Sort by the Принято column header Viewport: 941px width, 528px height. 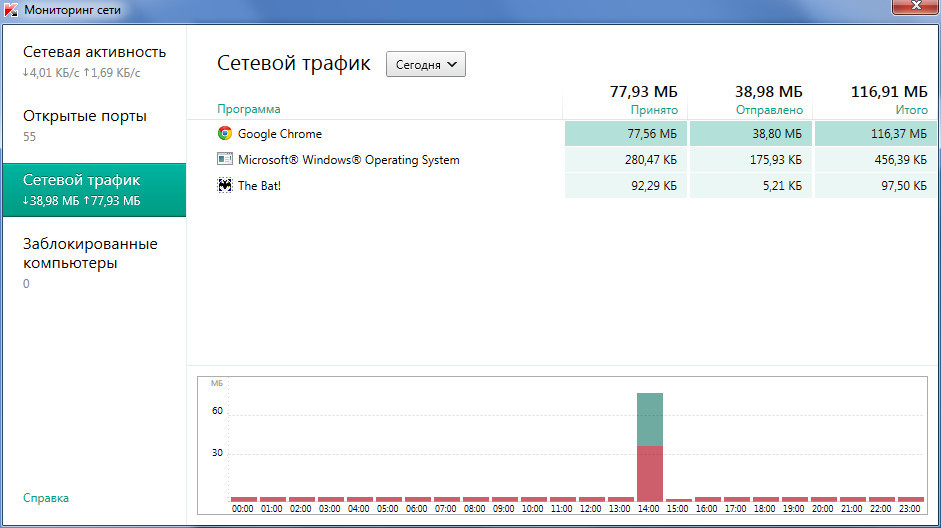(x=654, y=109)
